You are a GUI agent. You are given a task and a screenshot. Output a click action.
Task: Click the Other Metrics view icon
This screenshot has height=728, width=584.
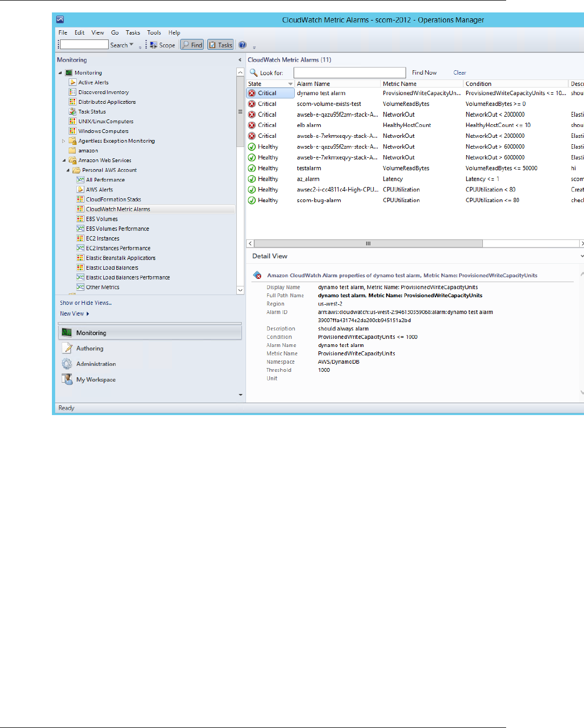coord(80,287)
